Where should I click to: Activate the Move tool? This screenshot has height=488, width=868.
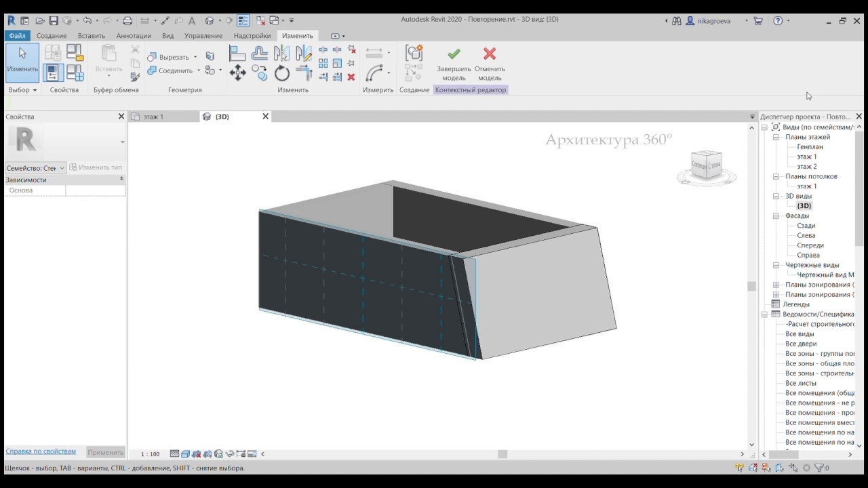(237, 73)
